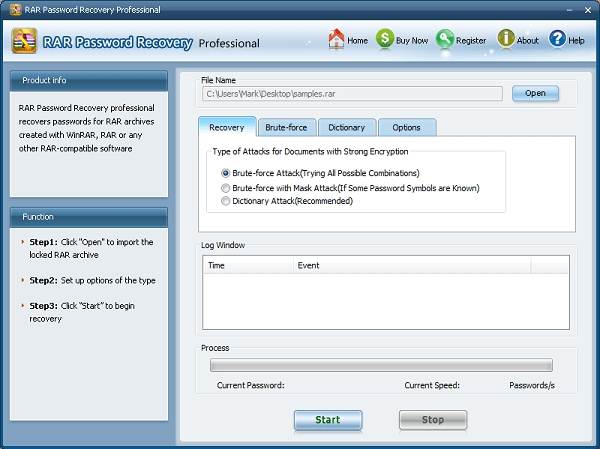Close the window with the X button
This screenshot has height=449, width=600.
pos(588,10)
